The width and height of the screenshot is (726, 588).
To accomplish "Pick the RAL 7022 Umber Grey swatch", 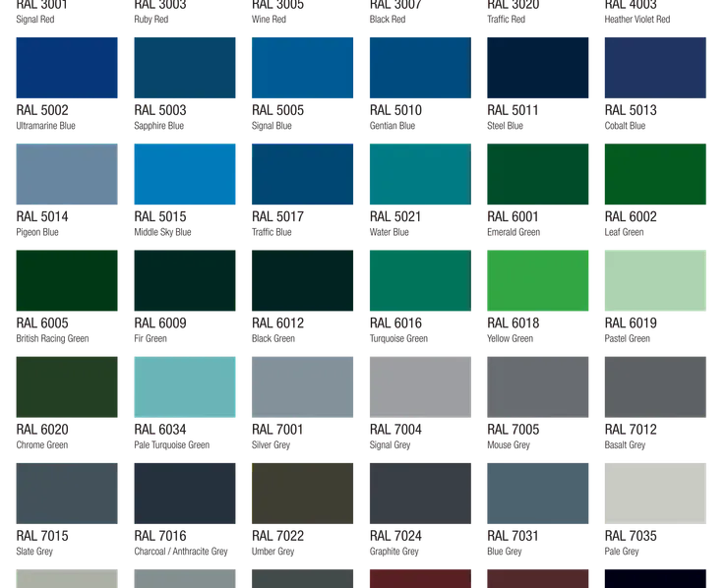I will click(x=302, y=494).
